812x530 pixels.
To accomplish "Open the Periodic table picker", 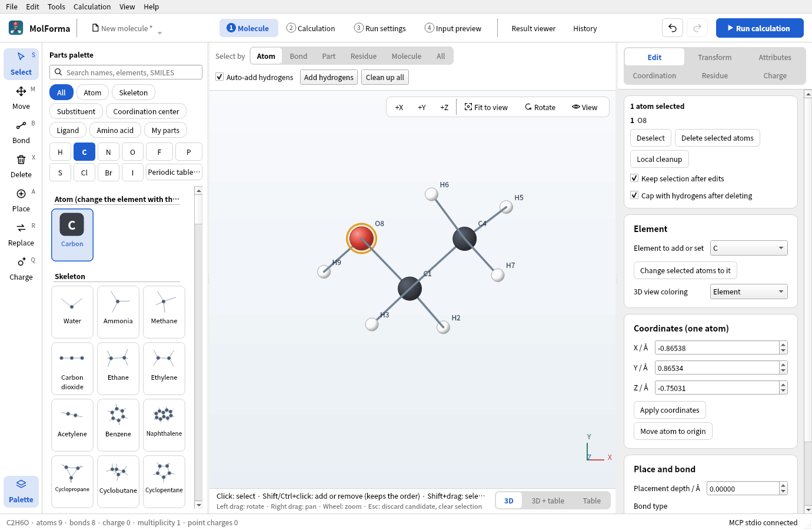I will (174, 173).
